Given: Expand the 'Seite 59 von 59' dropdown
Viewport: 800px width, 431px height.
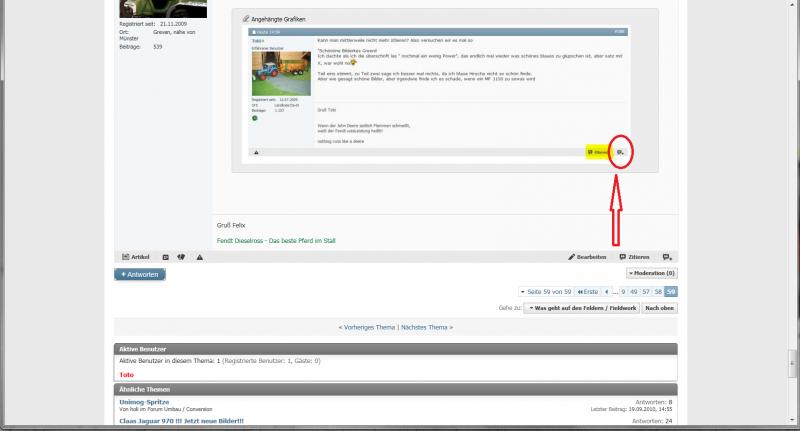Looking at the screenshot, I should 545,291.
